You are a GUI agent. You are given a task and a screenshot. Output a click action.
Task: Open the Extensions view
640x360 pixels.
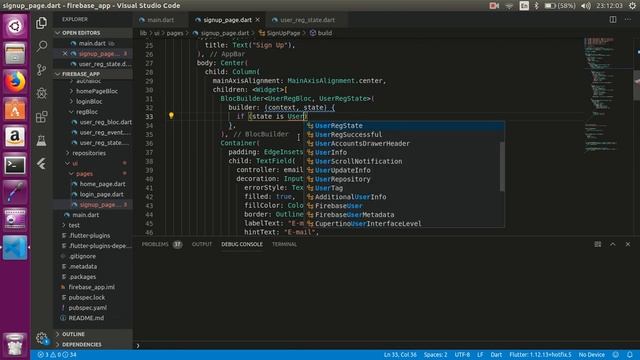41,117
